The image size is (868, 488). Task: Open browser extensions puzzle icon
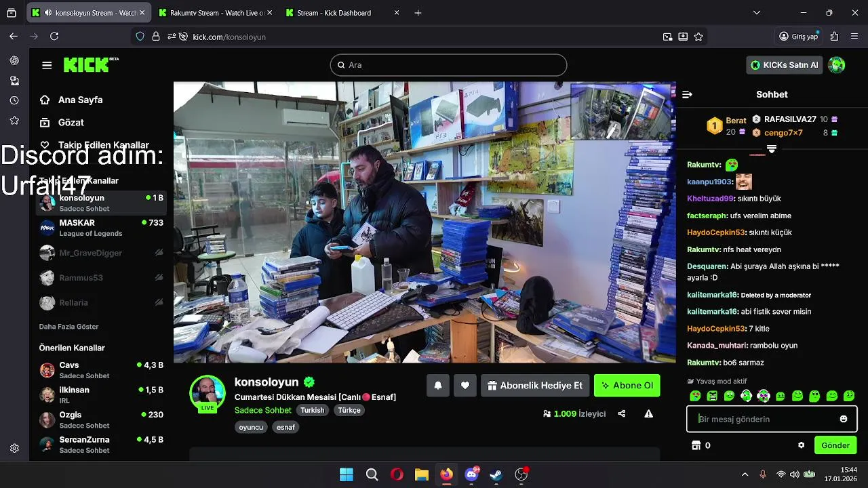click(834, 37)
